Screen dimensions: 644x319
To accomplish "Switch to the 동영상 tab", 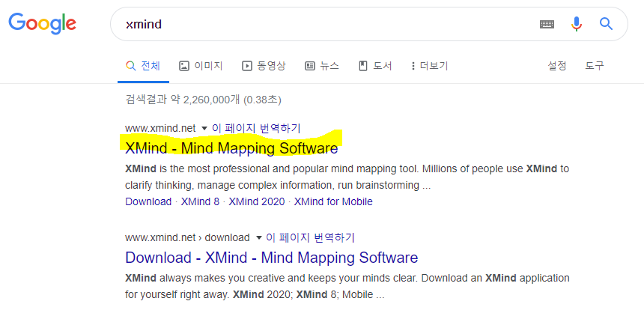I will (264, 66).
